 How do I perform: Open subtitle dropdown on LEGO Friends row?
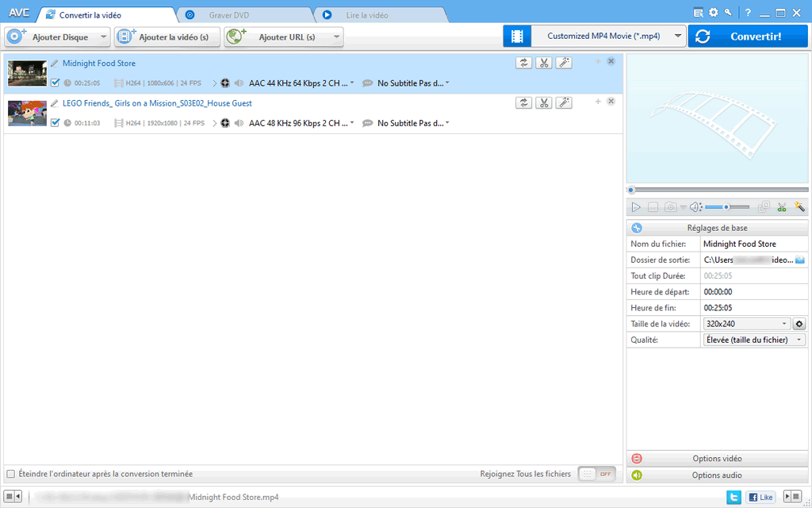coord(447,123)
